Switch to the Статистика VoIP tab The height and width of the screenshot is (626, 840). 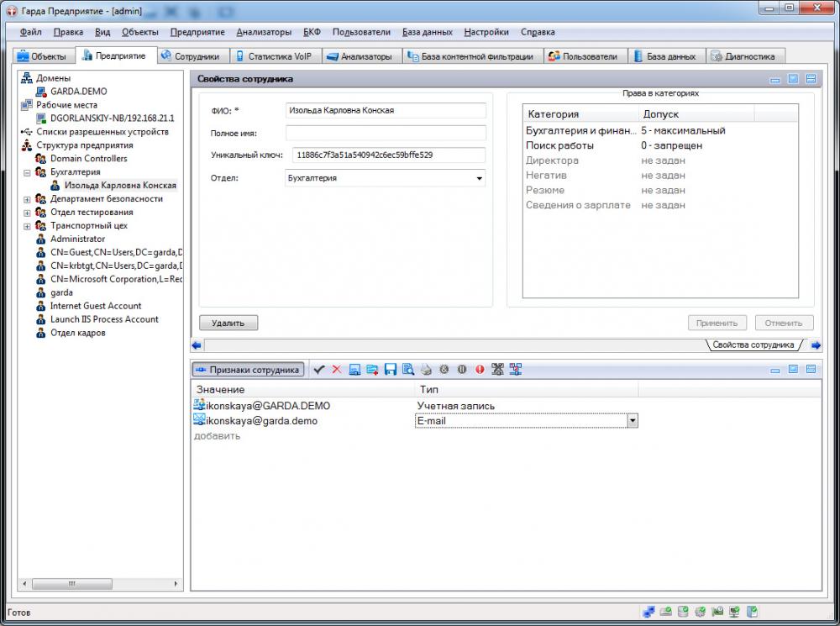[272, 56]
